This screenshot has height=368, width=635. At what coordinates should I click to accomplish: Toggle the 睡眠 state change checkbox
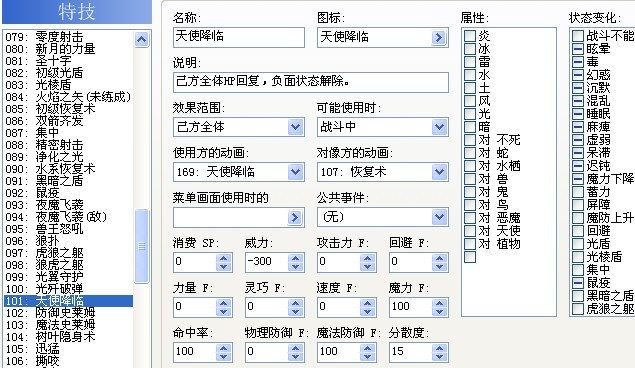click(x=578, y=114)
